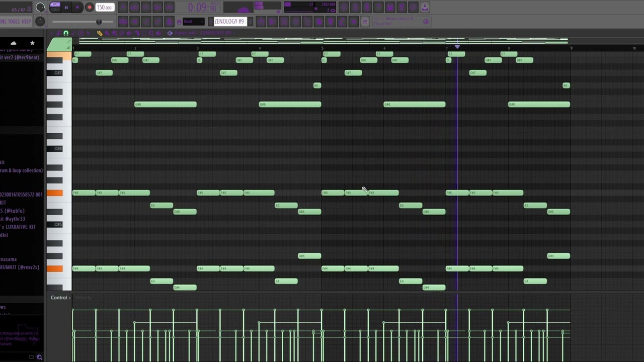The width and height of the screenshot is (644, 362).
Task: Click the tempo field showing 150.000
Action: point(104,8)
